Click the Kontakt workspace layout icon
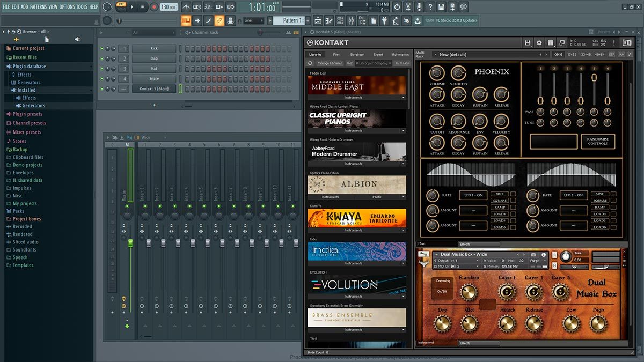The image size is (644, 362). point(551,42)
